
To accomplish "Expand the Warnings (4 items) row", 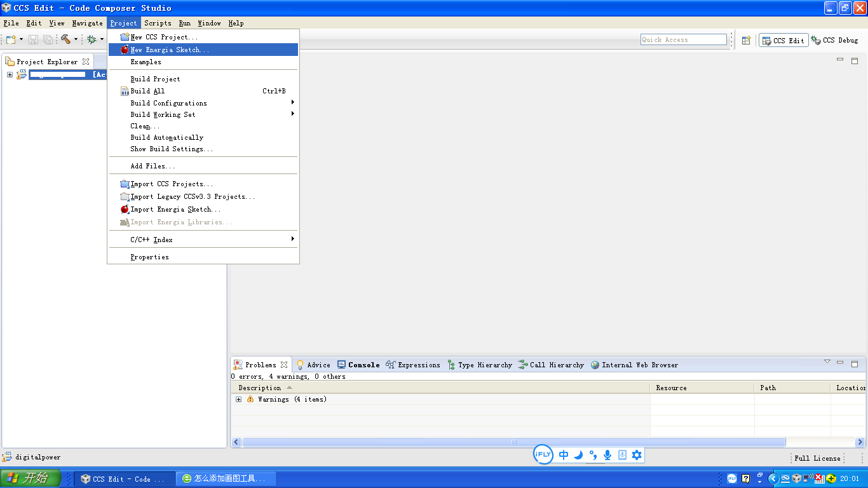I will click(238, 399).
